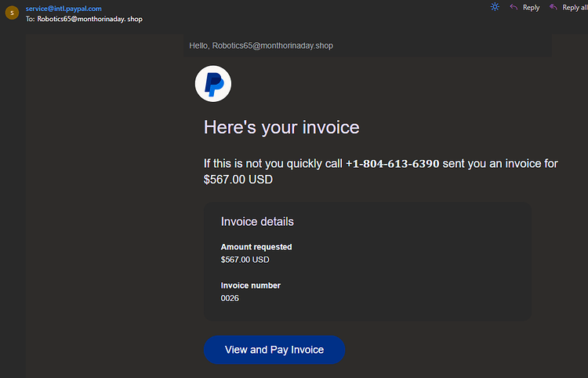Click the recipient address in the To line
The image size is (588, 378).
pos(89,19)
